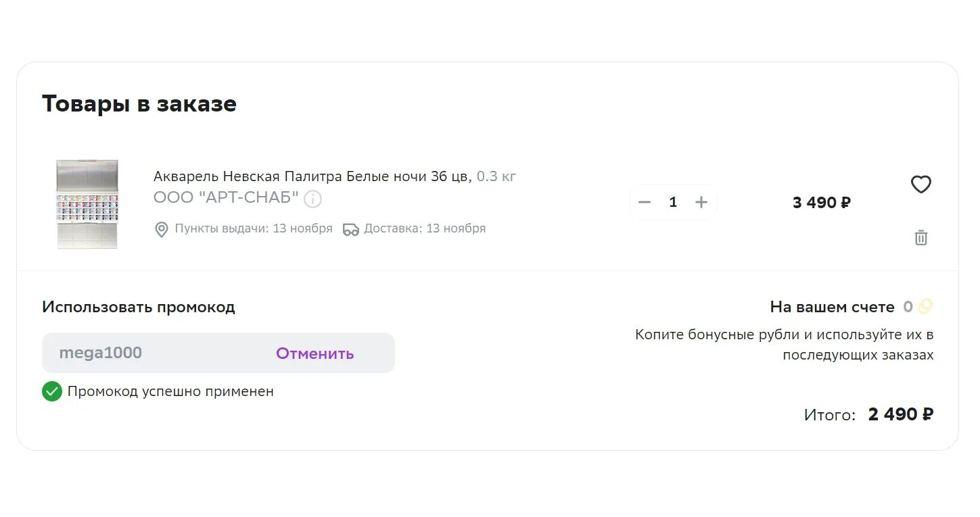Add the watercolor set to favorites via the heart icon
Viewport: 980px width, 517px height.
coord(920,184)
